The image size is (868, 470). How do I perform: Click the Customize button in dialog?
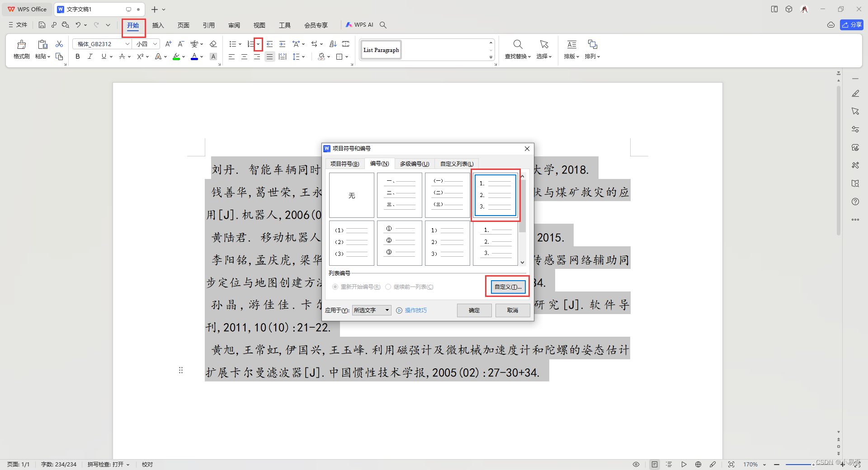point(508,287)
